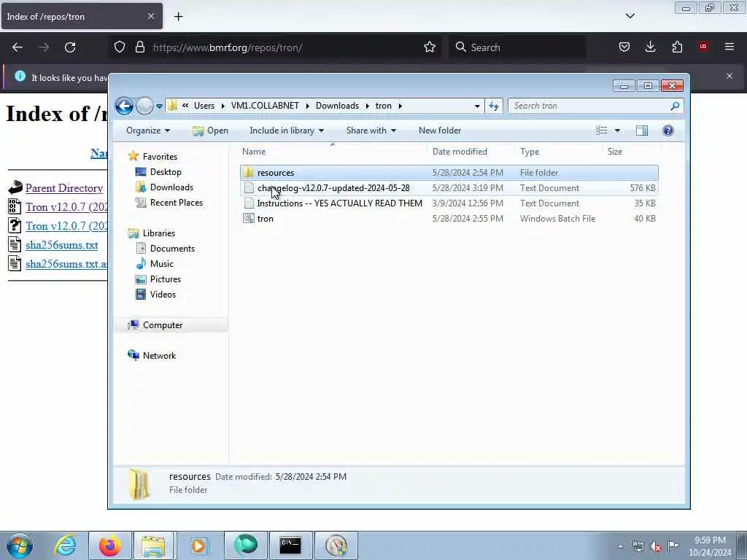Select Instructions -- YES ACTUALLY READ THEM file
The width and height of the screenshot is (747, 560).
point(449,203)
